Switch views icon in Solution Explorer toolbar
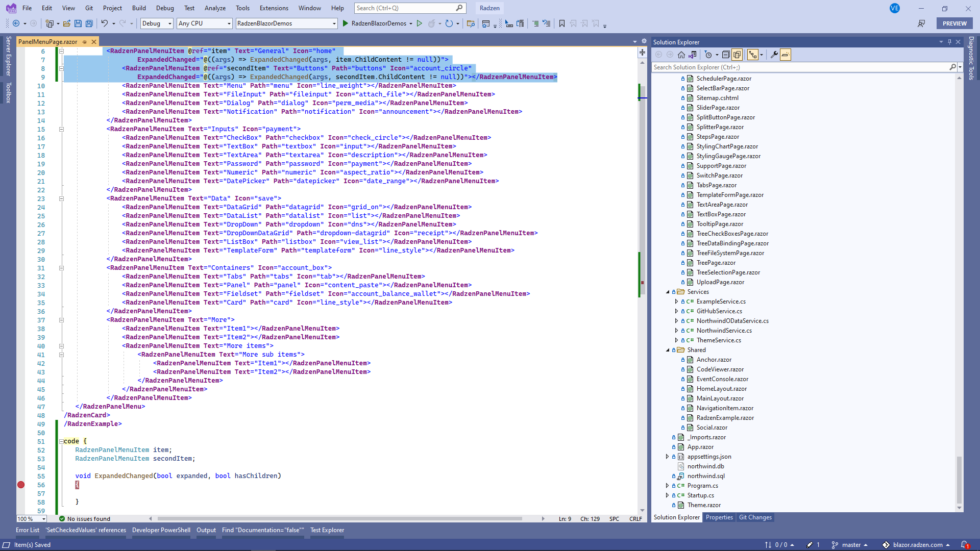The height and width of the screenshot is (551, 980). 693,55
